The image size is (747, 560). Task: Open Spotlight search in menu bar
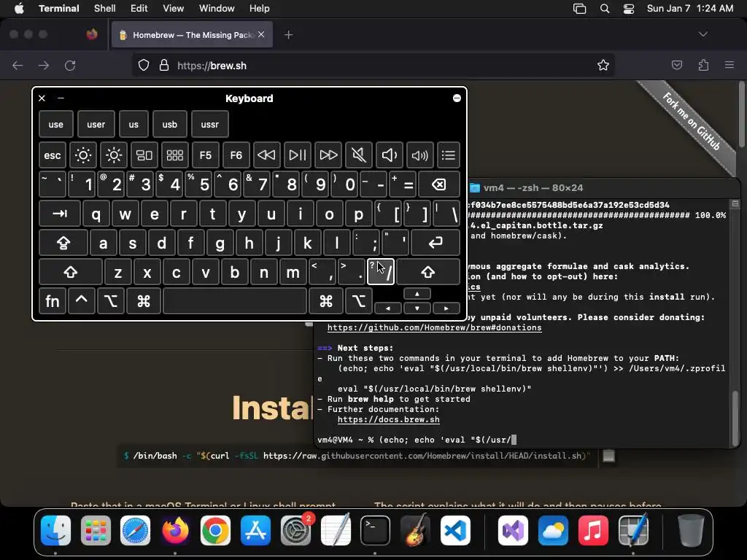click(605, 9)
